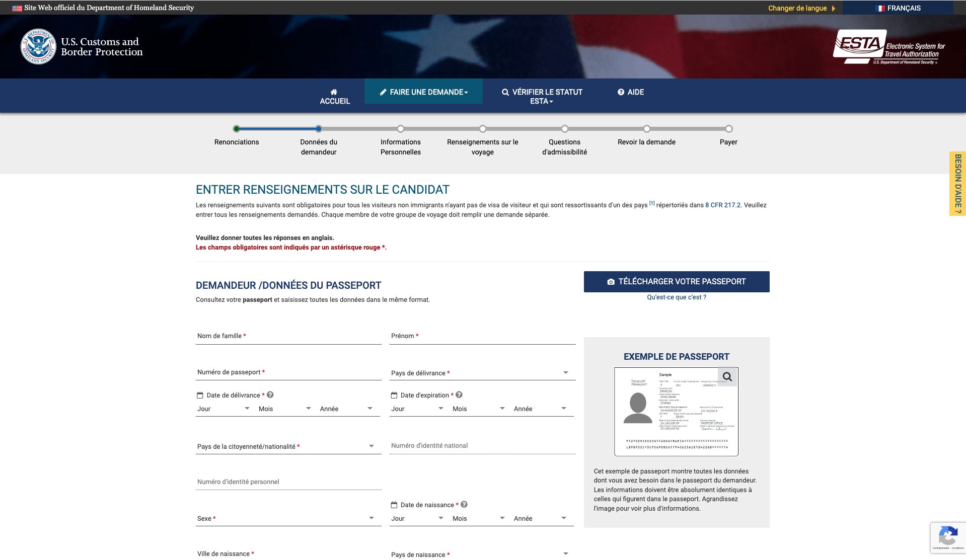Open the Faire une demande menu
The image size is (966, 560).
423,92
